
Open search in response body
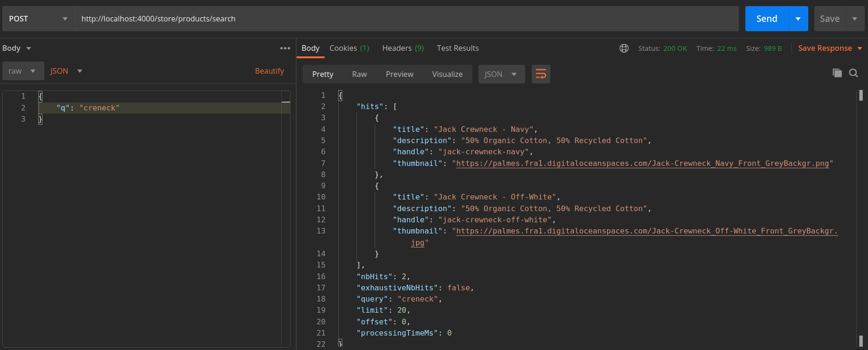[854, 73]
